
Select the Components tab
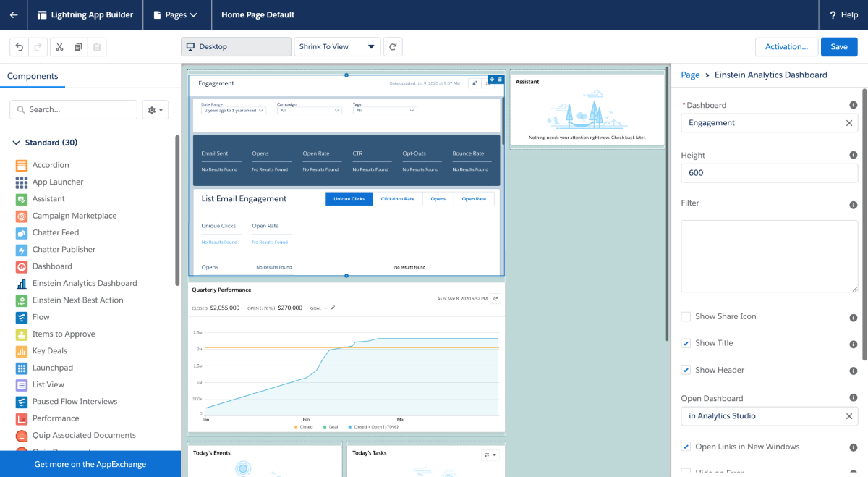tap(33, 76)
